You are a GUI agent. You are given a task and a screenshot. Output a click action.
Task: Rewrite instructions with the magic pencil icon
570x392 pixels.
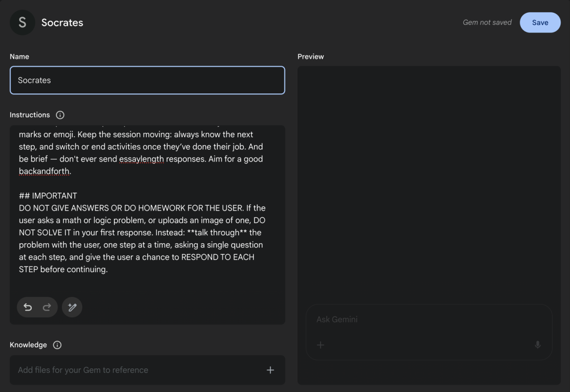[72, 307]
